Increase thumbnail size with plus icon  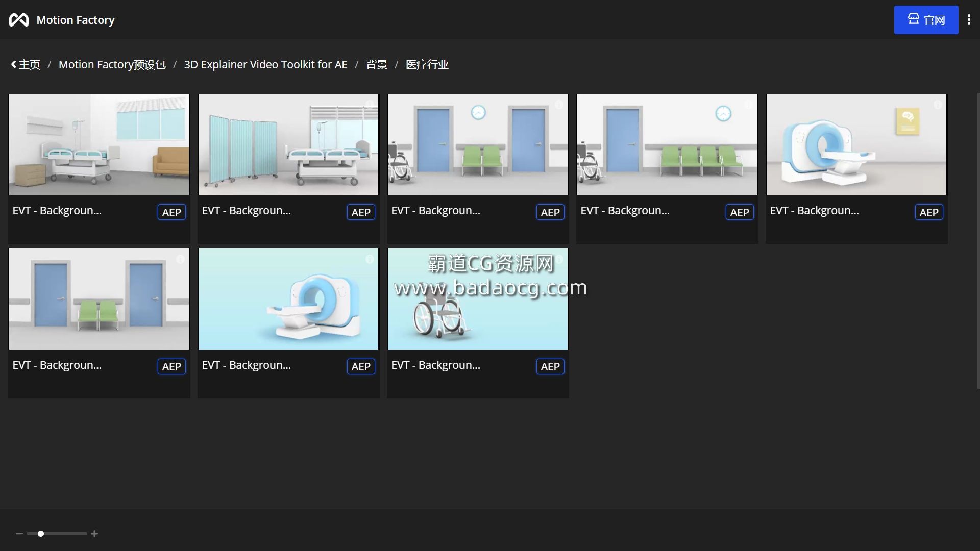click(x=94, y=534)
